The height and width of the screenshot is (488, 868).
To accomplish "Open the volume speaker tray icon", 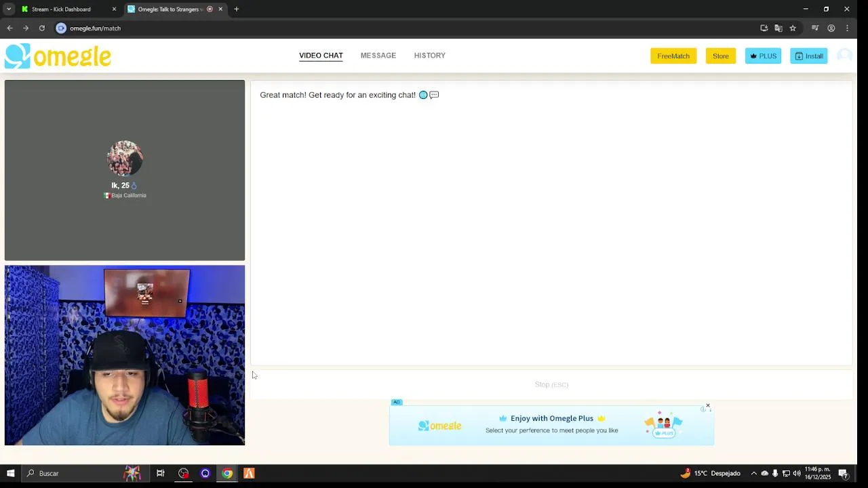I will pyautogui.click(x=797, y=473).
